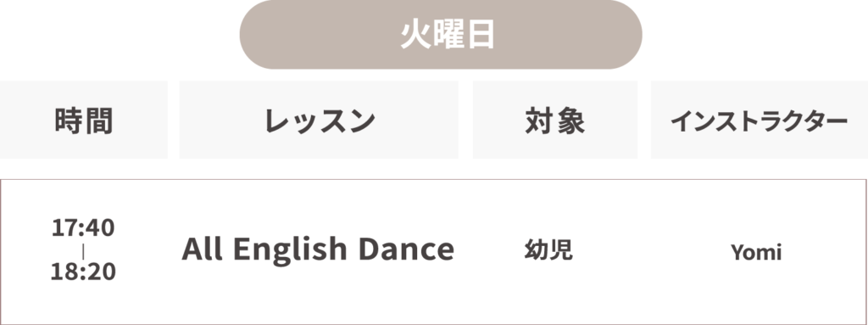Click the 火 character in the day pill
This screenshot has height=325, width=868.
pos(415,36)
